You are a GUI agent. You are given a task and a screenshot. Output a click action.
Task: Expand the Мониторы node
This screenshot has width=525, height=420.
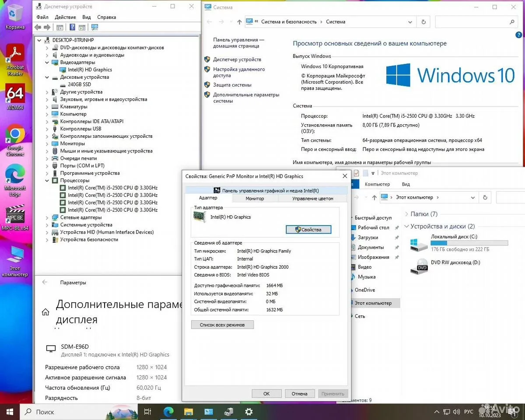point(47,143)
